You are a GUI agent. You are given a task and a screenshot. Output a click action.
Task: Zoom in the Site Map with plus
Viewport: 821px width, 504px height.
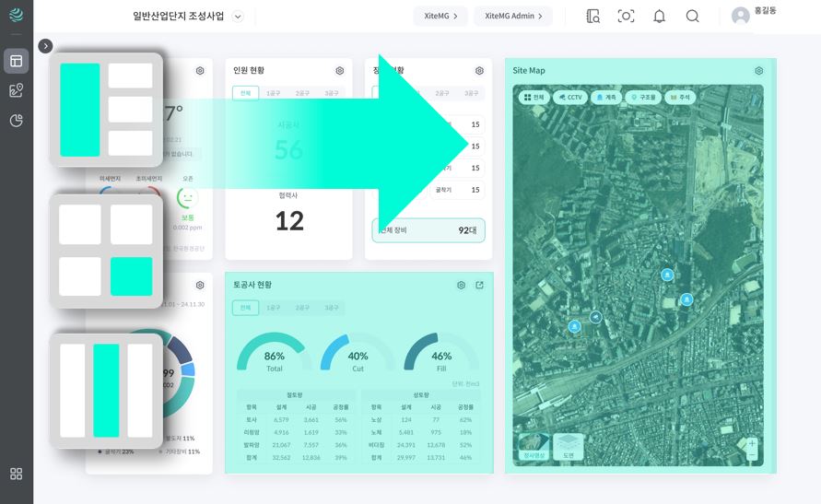tap(752, 443)
